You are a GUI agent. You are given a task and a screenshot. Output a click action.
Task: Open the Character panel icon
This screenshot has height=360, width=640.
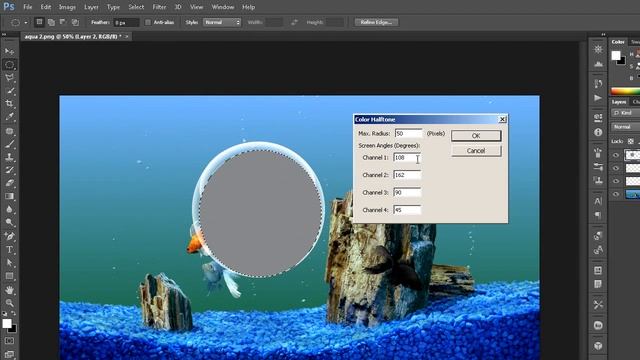[x=598, y=201]
